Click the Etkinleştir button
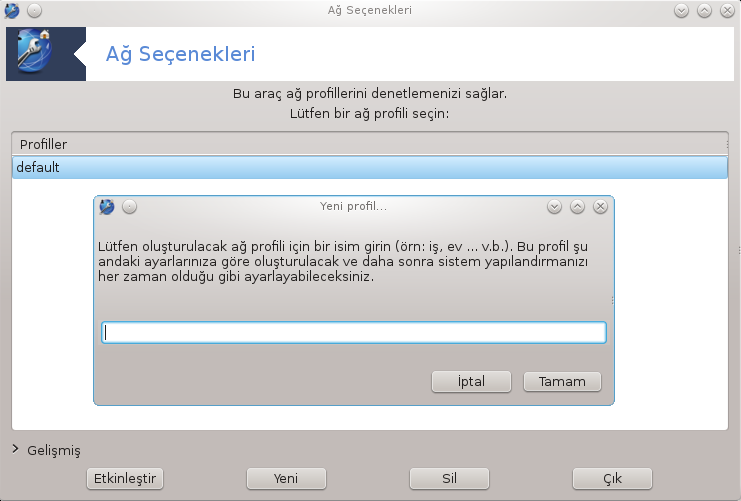Image resolution: width=741 pixels, height=501 pixels. click(x=125, y=478)
